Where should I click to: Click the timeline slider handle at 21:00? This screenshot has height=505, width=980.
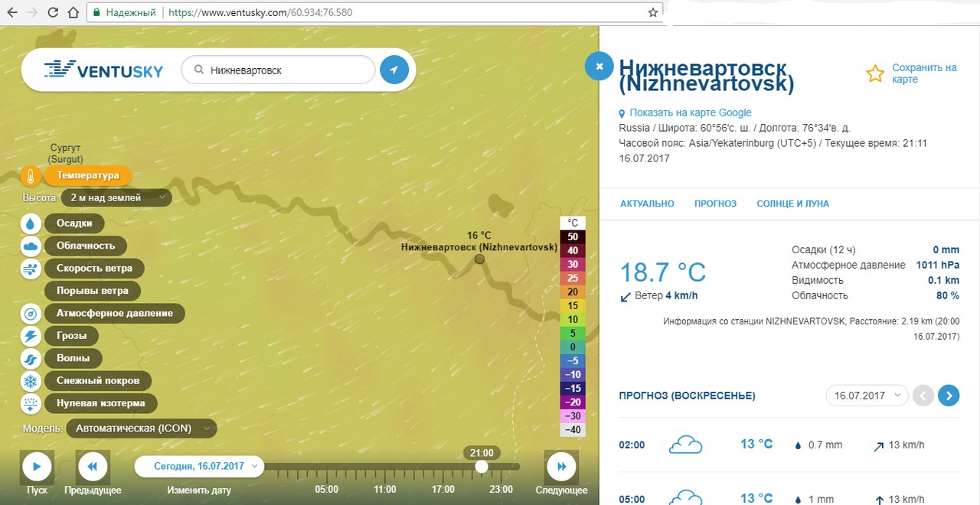pyautogui.click(x=481, y=466)
